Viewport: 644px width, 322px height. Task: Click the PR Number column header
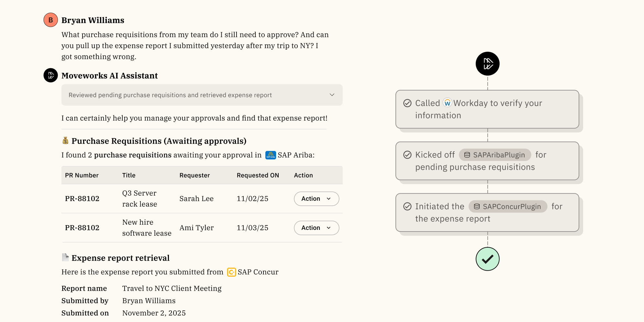pos(82,175)
